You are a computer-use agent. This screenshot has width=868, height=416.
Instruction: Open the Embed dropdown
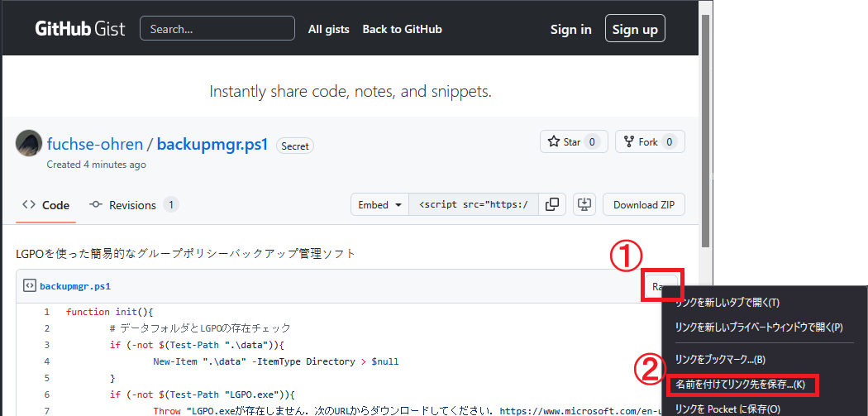[x=379, y=205]
